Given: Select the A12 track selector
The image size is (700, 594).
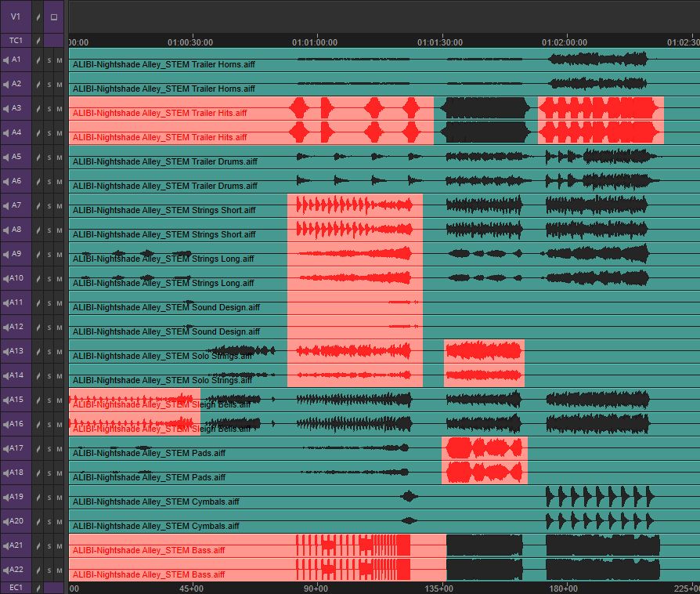Looking at the screenshot, I should click(x=16, y=327).
